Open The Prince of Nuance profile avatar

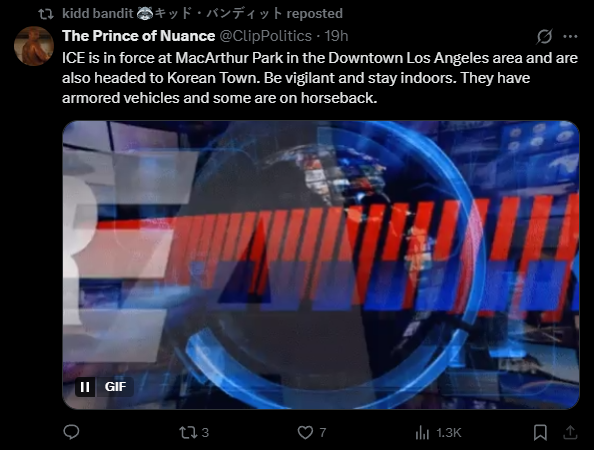click(34, 46)
